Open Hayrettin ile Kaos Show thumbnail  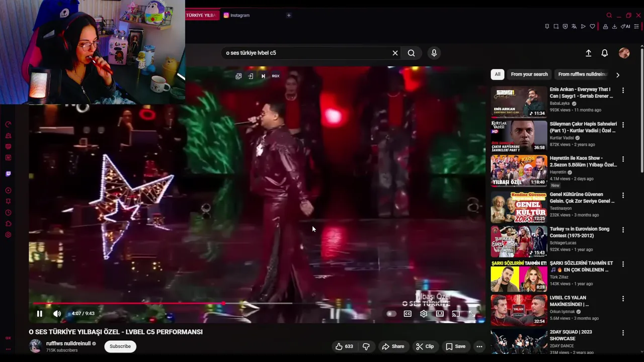[519, 171]
